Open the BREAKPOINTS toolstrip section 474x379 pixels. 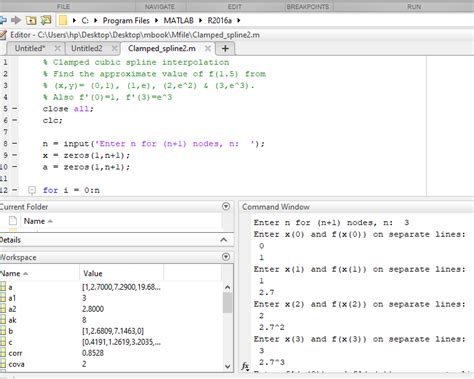[308, 7]
